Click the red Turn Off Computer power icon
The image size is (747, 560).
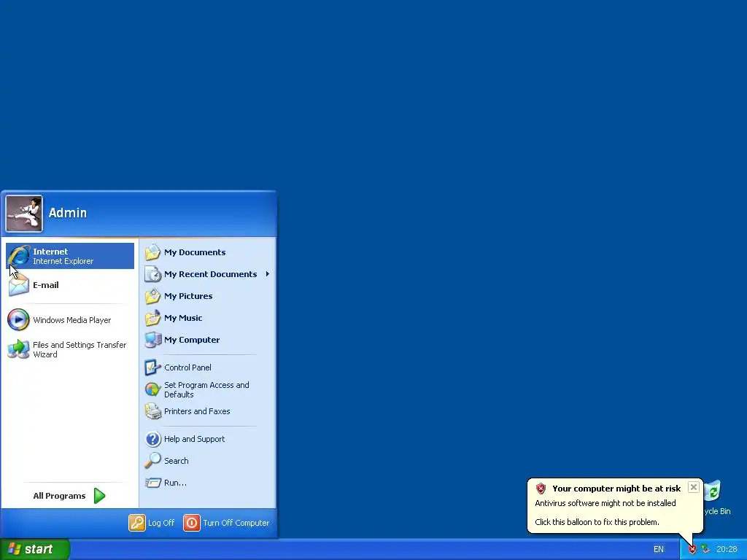[192, 523]
